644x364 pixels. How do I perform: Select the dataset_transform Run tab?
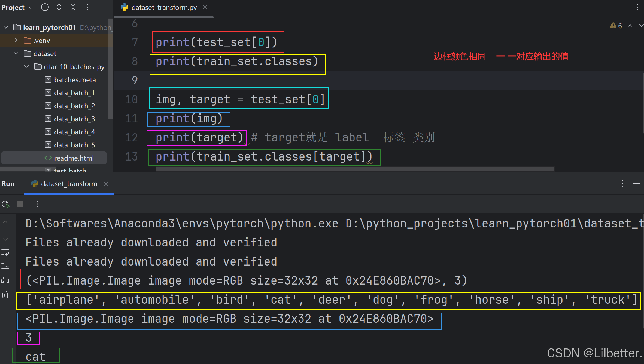(69, 184)
